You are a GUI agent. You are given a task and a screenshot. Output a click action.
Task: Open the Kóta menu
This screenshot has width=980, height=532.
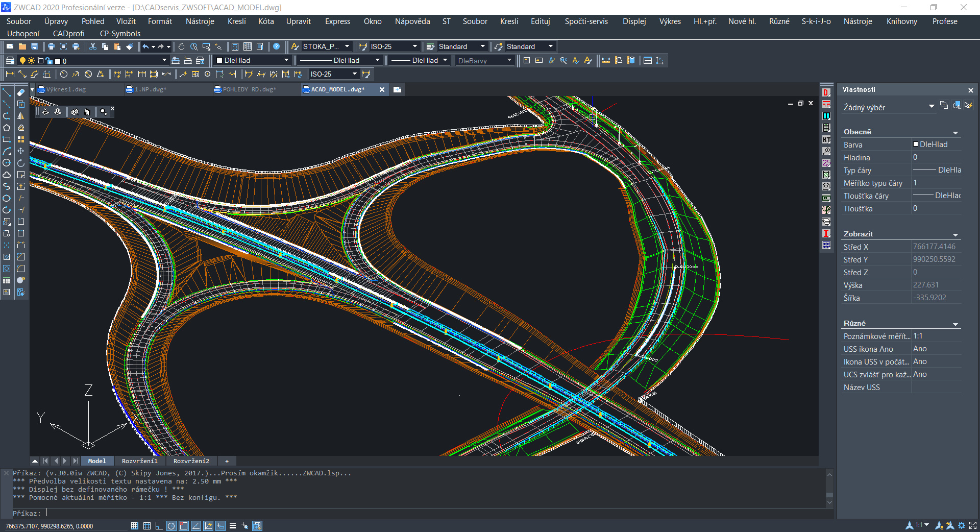(266, 21)
